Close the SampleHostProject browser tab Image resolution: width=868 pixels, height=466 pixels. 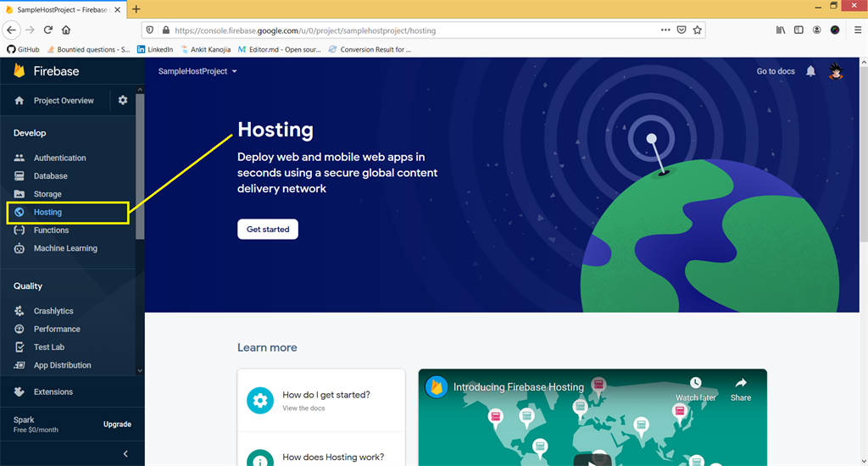[x=117, y=9]
